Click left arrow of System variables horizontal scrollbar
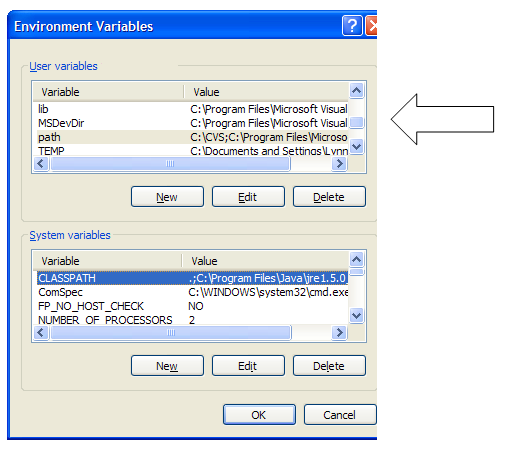Image resolution: width=519 pixels, height=451 pixels. (x=41, y=333)
